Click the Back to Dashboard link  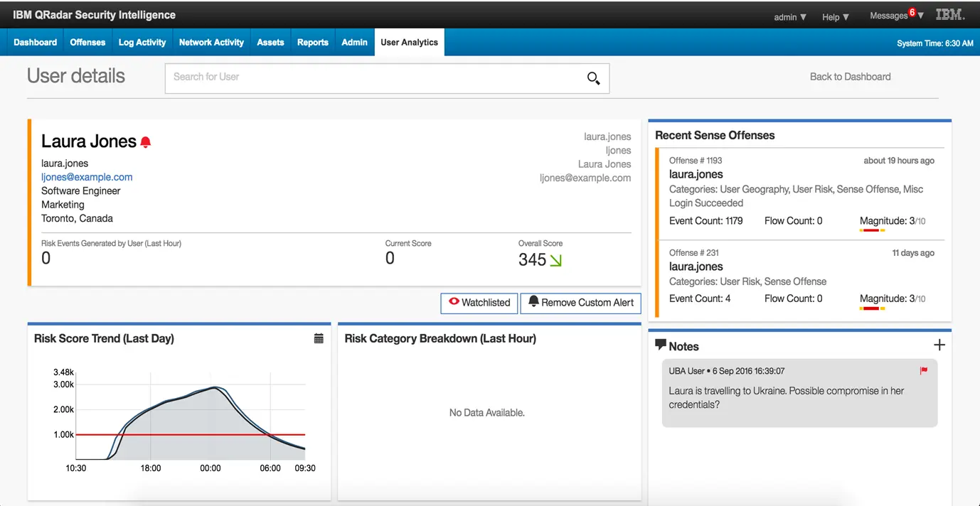click(x=850, y=76)
